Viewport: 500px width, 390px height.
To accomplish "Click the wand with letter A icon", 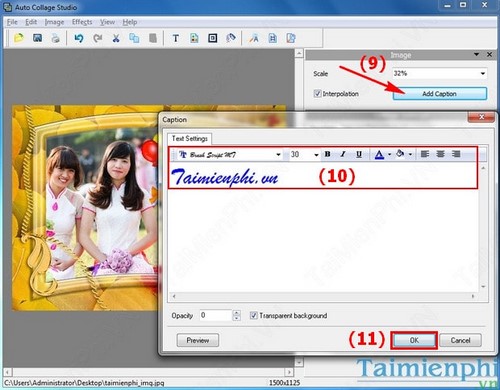I will pos(254,38).
